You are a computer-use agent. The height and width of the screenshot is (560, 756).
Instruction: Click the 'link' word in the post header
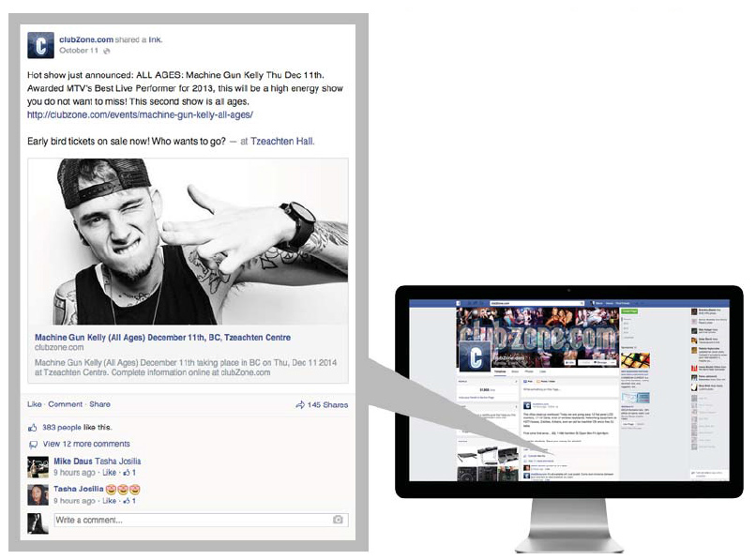coord(155,39)
